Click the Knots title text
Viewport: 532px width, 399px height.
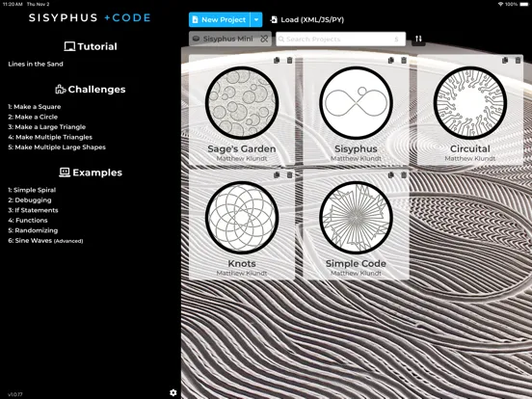(x=242, y=264)
